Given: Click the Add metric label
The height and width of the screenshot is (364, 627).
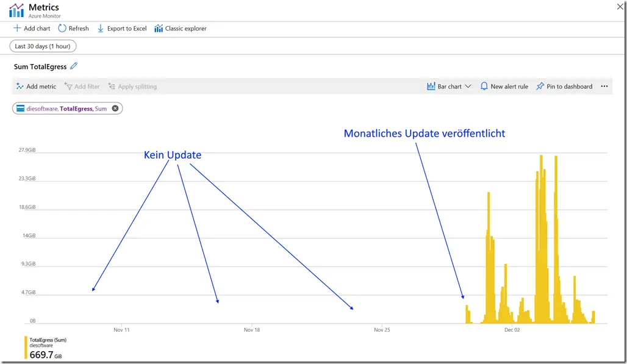Looking at the screenshot, I should 41,87.
